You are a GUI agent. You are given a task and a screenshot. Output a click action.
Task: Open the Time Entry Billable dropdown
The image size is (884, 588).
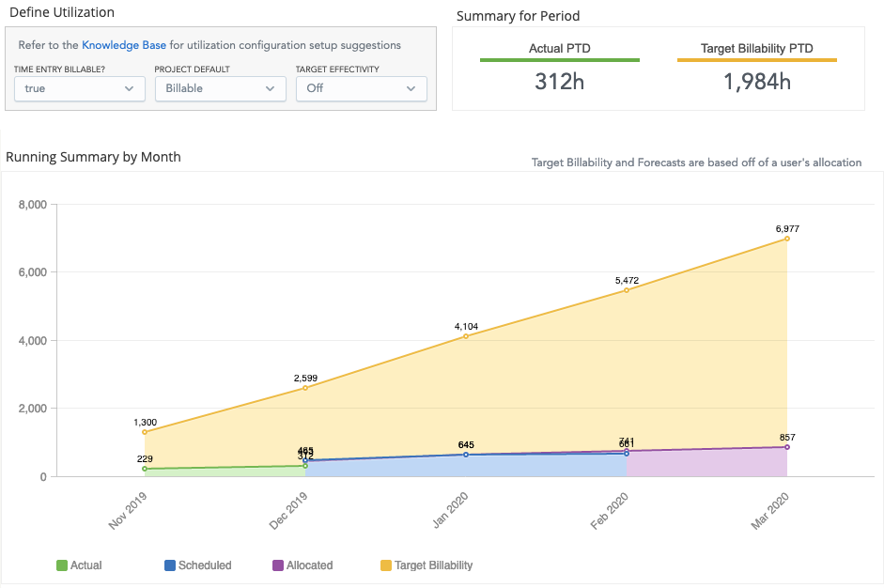click(80, 88)
